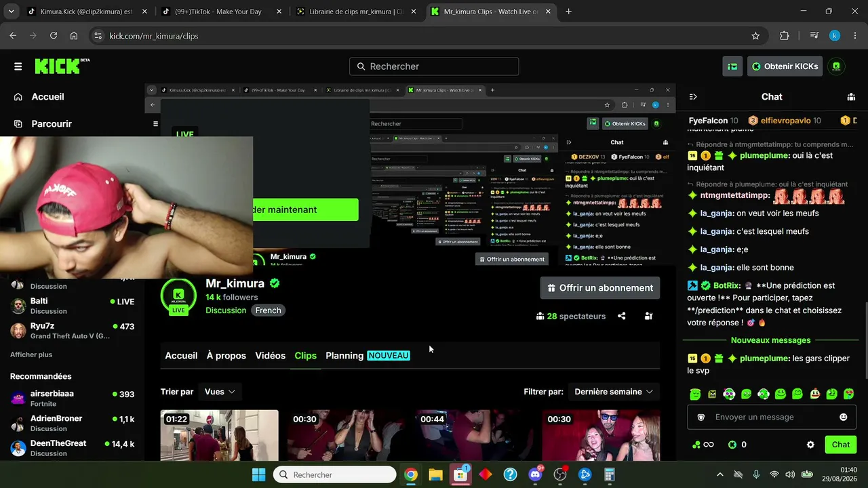Insert the first sleepy green emote
Image resolution: width=868 pixels, height=488 pixels.
[695, 394]
